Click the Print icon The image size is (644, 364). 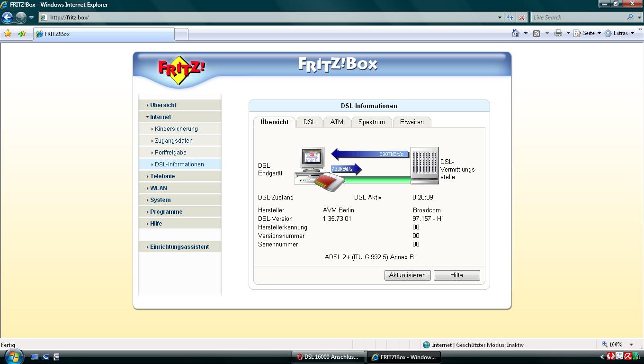tap(558, 33)
